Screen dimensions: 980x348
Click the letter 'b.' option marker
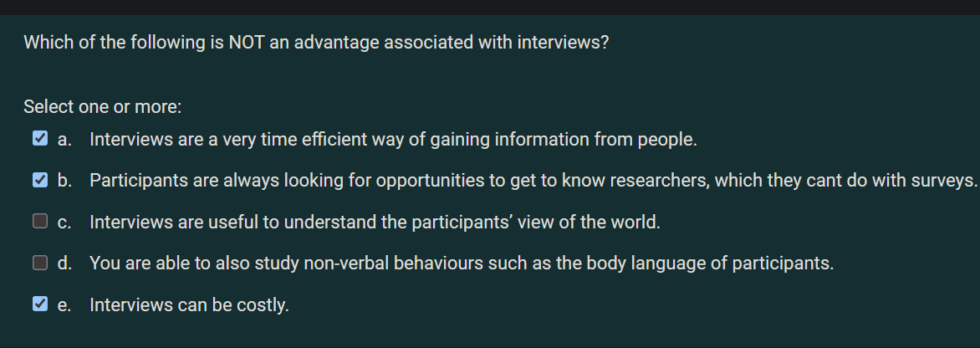(x=64, y=181)
